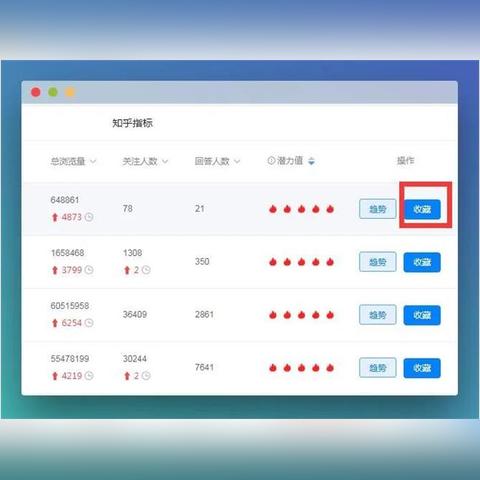Click 收藏 button in the 648861 row
This screenshot has height=480, width=480.
point(422,209)
